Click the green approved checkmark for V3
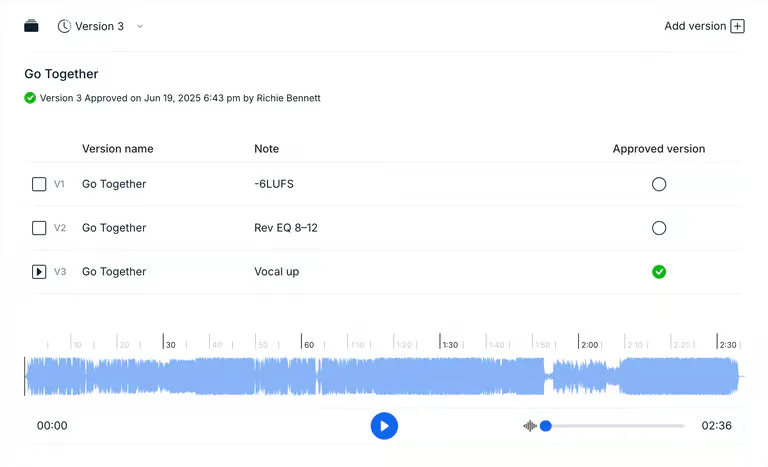The image size is (768, 467). click(x=659, y=271)
